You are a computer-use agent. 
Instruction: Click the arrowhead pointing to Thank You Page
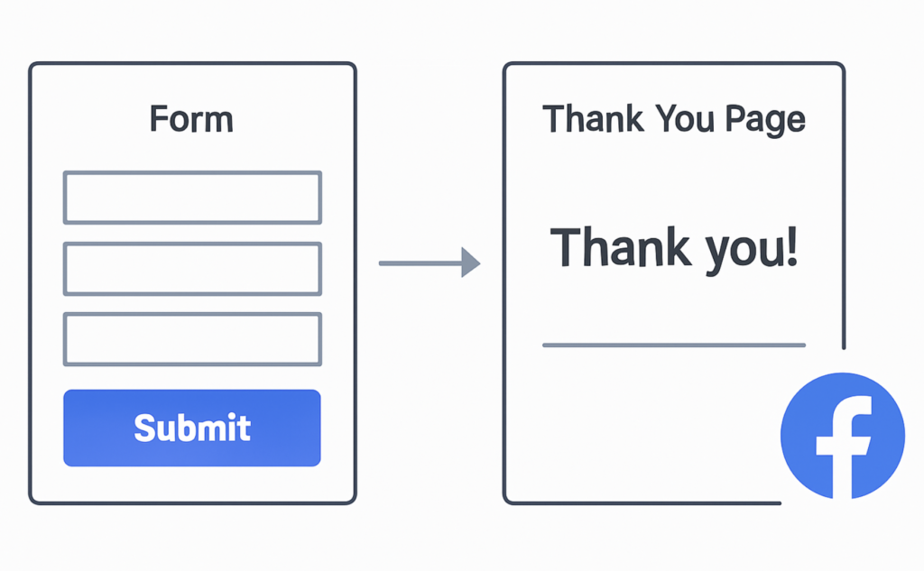pos(470,263)
